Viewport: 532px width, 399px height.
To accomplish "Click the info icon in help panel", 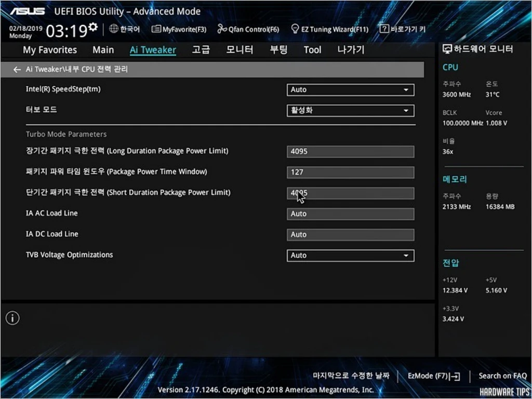I will pyautogui.click(x=12, y=318).
